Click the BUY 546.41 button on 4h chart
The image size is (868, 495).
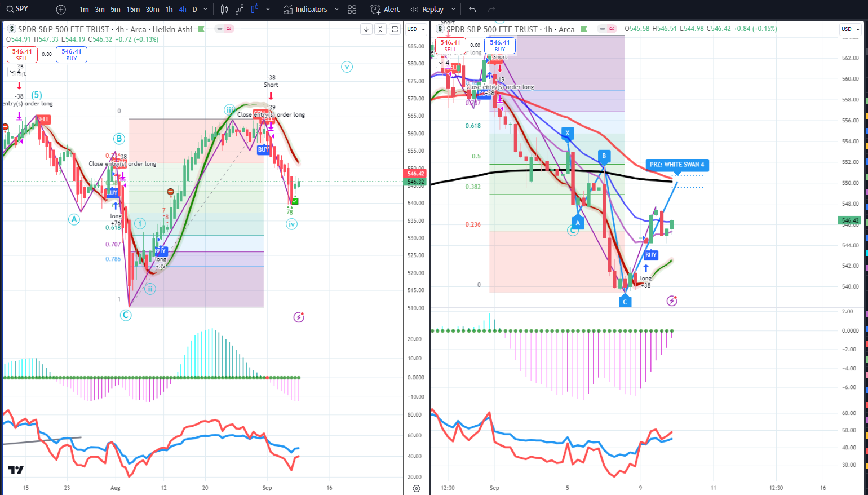click(x=72, y=54)
